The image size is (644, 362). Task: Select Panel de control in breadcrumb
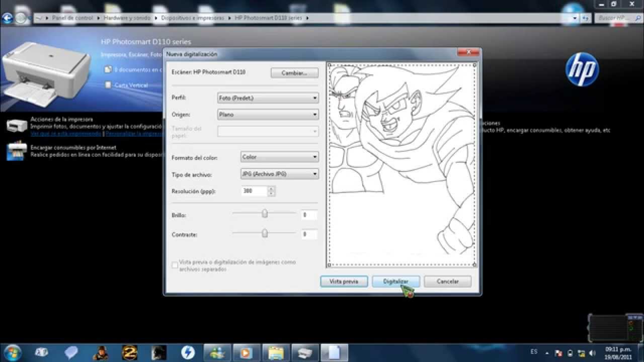tap(72, 18)
